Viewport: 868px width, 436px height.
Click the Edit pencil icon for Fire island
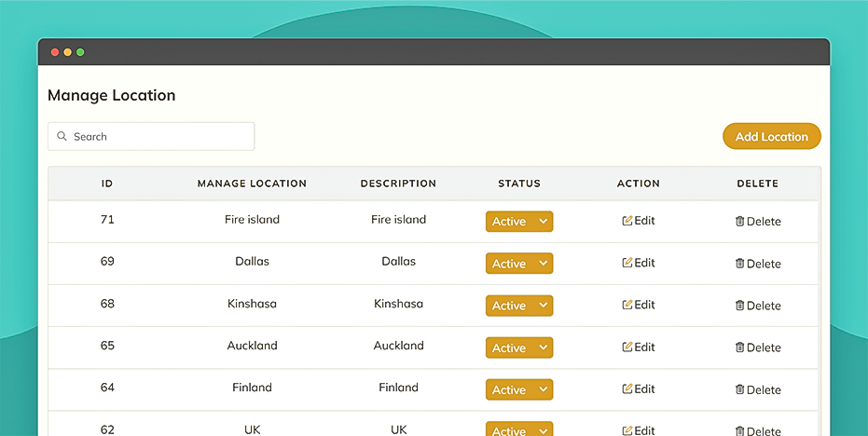pyautogui.click(x=627, y=220)
